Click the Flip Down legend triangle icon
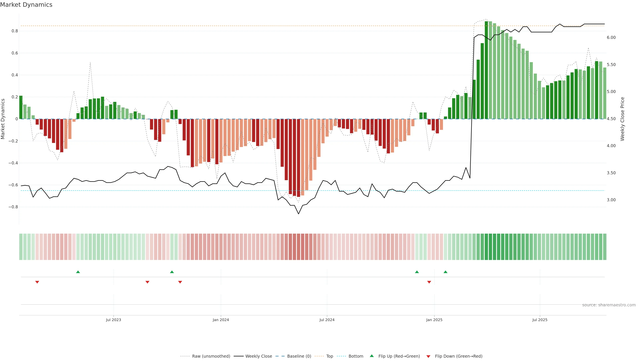 (x=428, y=356)
